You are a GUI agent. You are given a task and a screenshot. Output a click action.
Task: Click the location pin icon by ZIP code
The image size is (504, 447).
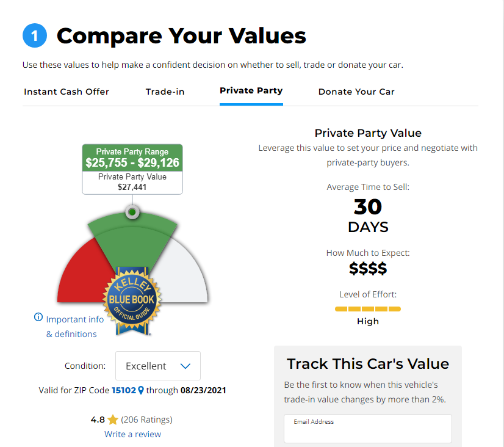[141, 390]
